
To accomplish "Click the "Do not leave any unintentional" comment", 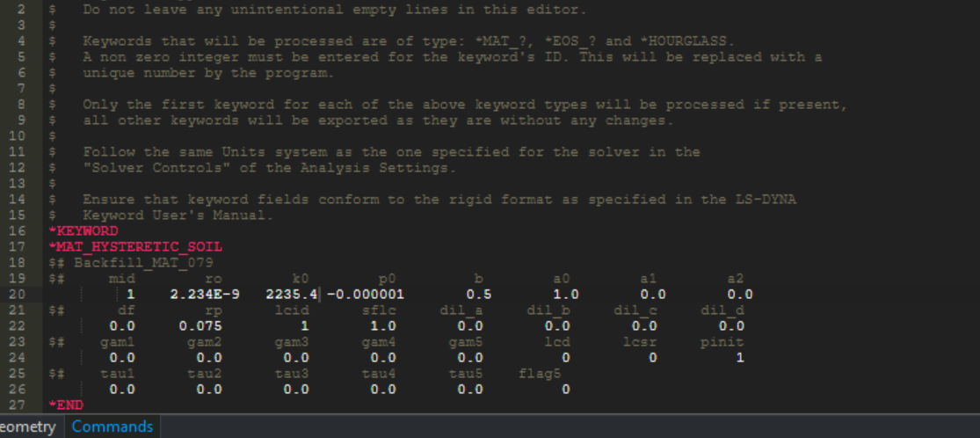I will click(335, 10).
